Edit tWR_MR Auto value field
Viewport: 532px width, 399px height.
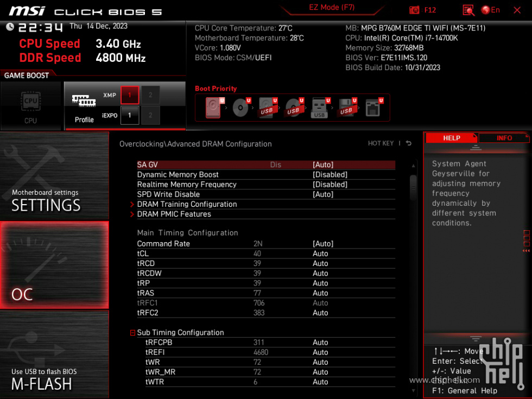point(320,372)
